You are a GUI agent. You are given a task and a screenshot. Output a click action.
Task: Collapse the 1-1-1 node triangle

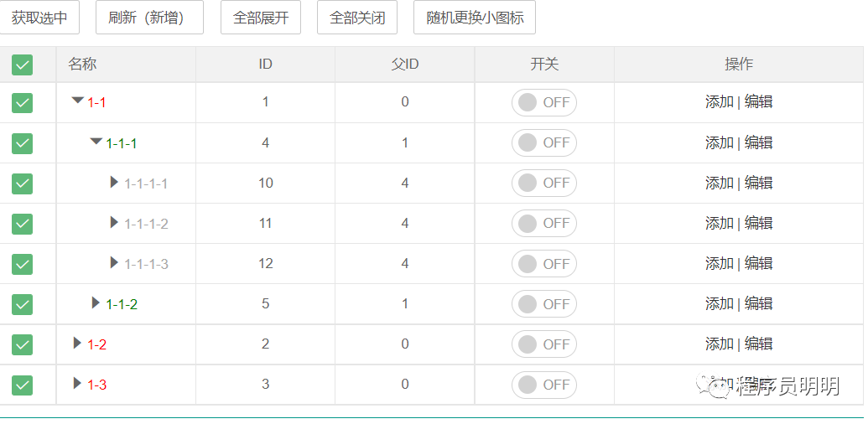point(96,142)
